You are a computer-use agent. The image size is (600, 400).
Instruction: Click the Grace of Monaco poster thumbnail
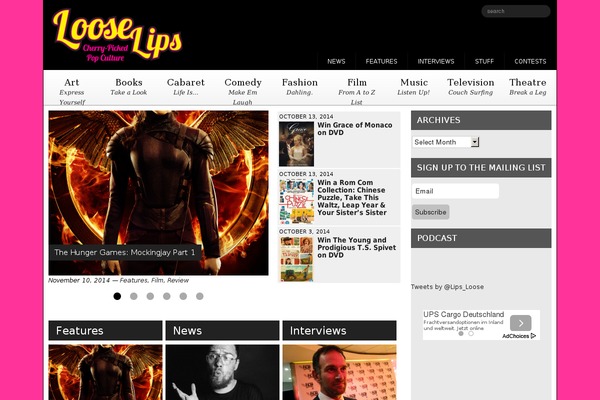(296, 144)
